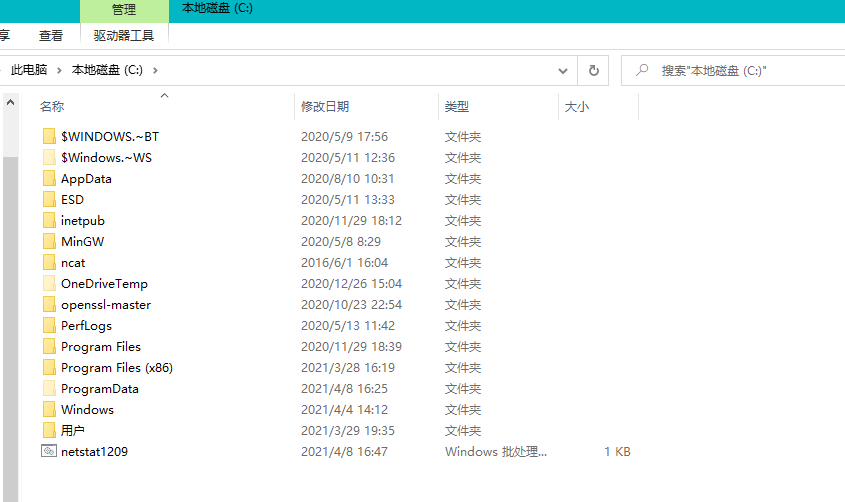Click the date 2020/12/26 15:04
Viewport: 845px width, 502px height.
[351, 284]
